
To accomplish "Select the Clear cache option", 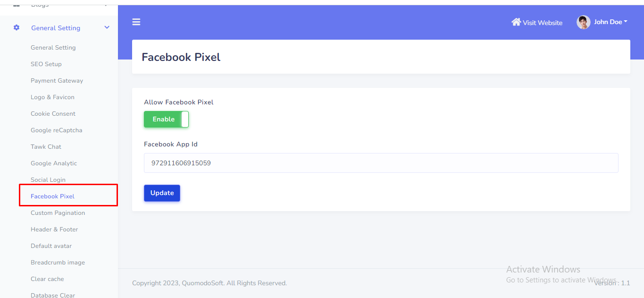I will tap(47, 279).
